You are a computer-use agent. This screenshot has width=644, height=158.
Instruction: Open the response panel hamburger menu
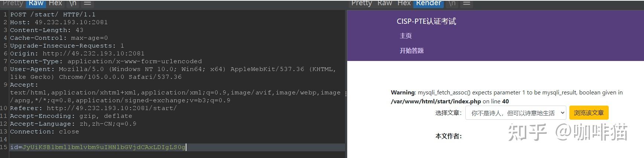pos(467,3)
